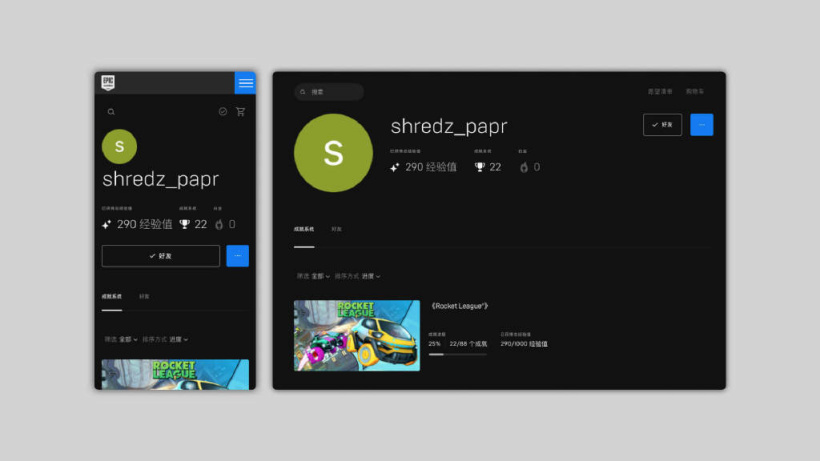The image size is (820, 461).
Task: Click the flame icon beside 0 in desktop view
Action: pos(524,167)
